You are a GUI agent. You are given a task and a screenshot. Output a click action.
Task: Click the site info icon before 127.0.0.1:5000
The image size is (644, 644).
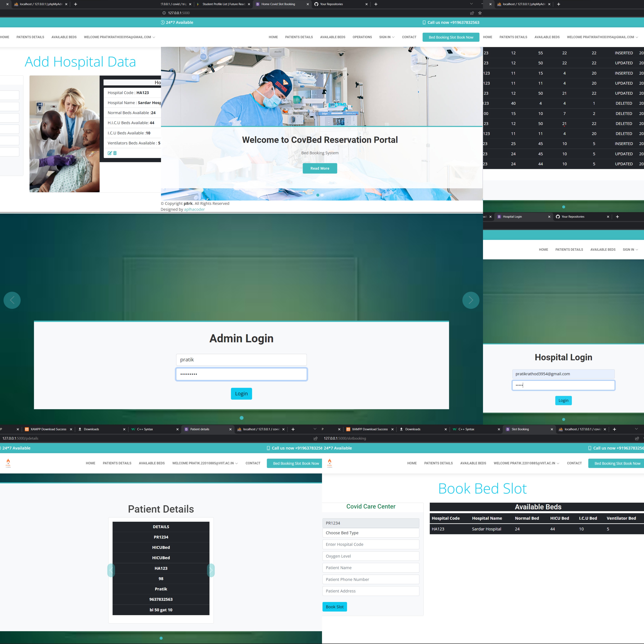click(x=164, y=13)
